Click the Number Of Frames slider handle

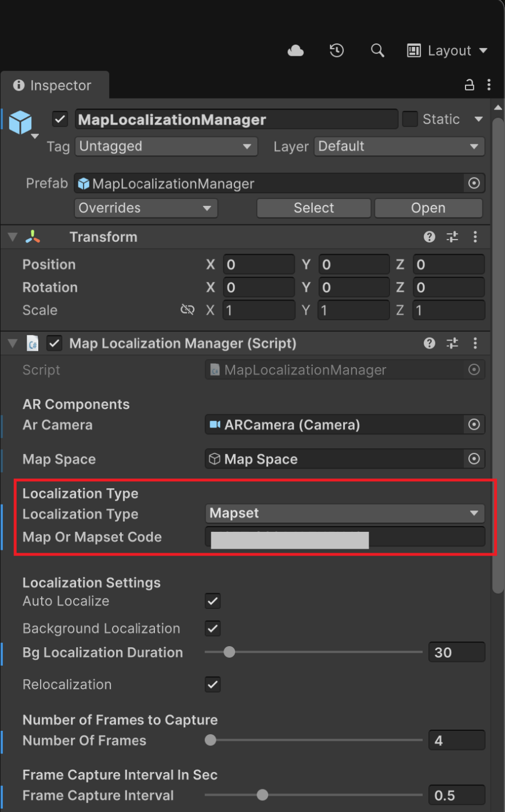(211, 740)
